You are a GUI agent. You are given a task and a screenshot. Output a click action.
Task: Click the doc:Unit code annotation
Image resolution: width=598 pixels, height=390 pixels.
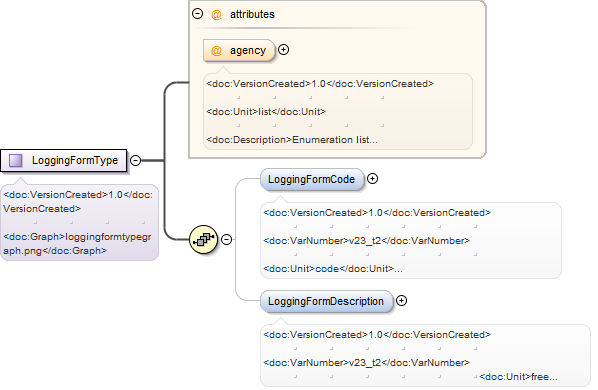click(333, 269)
